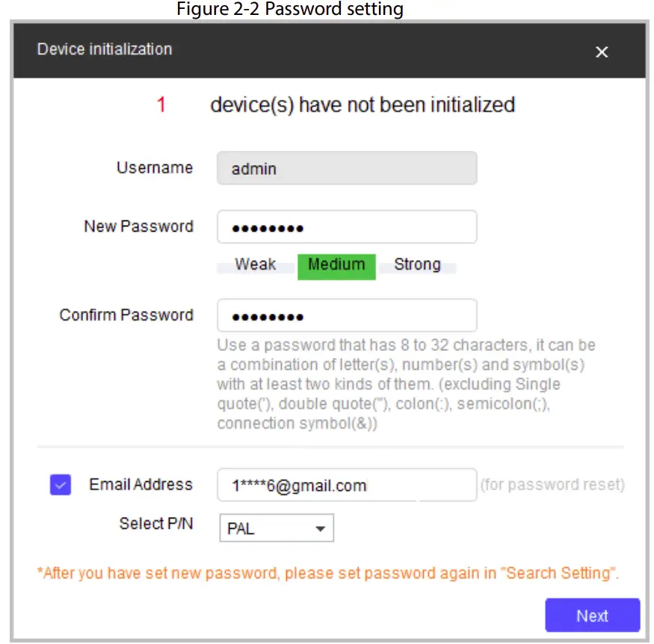The width and height of the screenshot is (654, 644).
Task: Click the "for password reset" hint
Action: tap(552, 485)
